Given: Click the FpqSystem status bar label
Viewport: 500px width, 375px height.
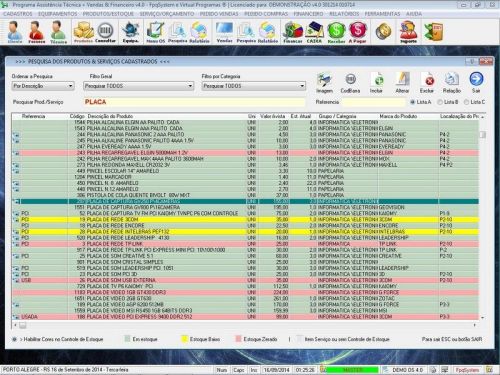Looking at the screenshot, I should pos(467,370).
